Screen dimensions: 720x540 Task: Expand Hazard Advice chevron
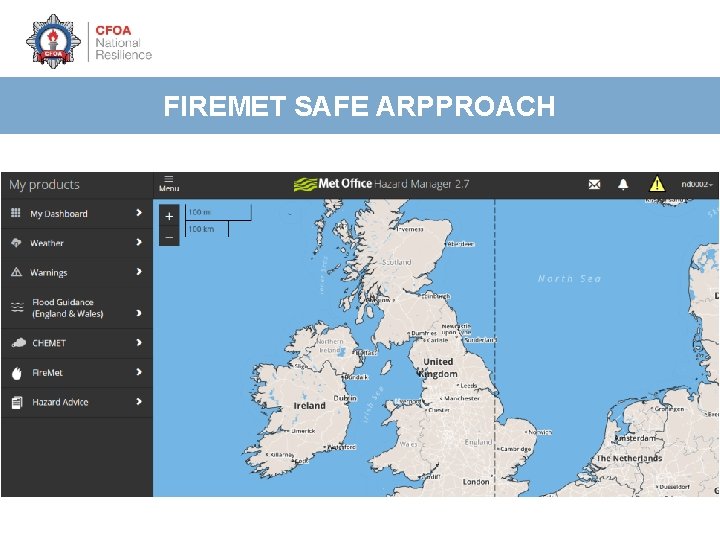(139, 401)
